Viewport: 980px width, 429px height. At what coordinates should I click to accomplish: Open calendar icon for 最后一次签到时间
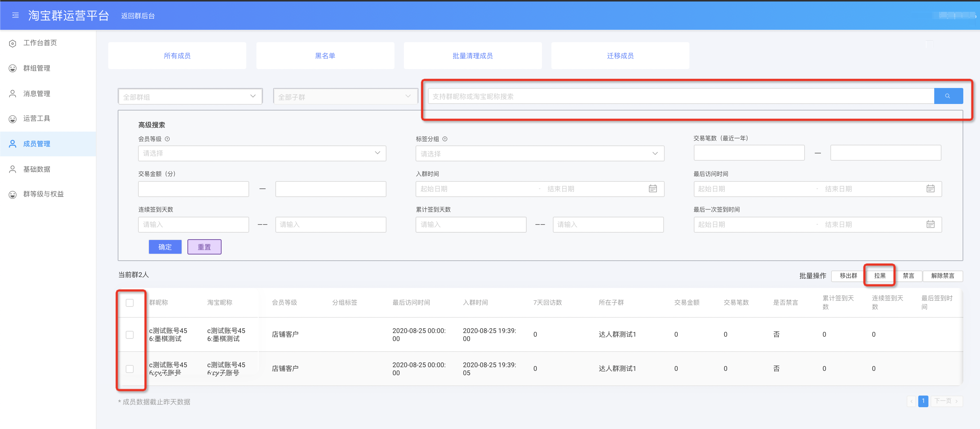tap(931, 225)
